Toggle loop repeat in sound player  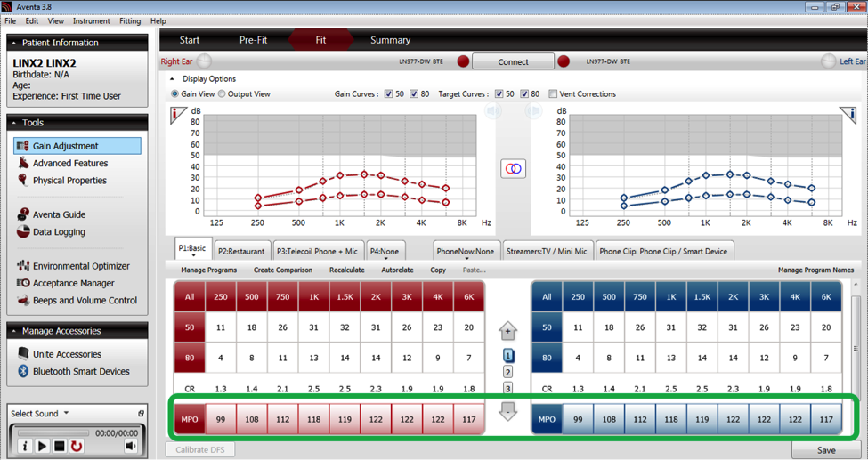tap(77, 446)
